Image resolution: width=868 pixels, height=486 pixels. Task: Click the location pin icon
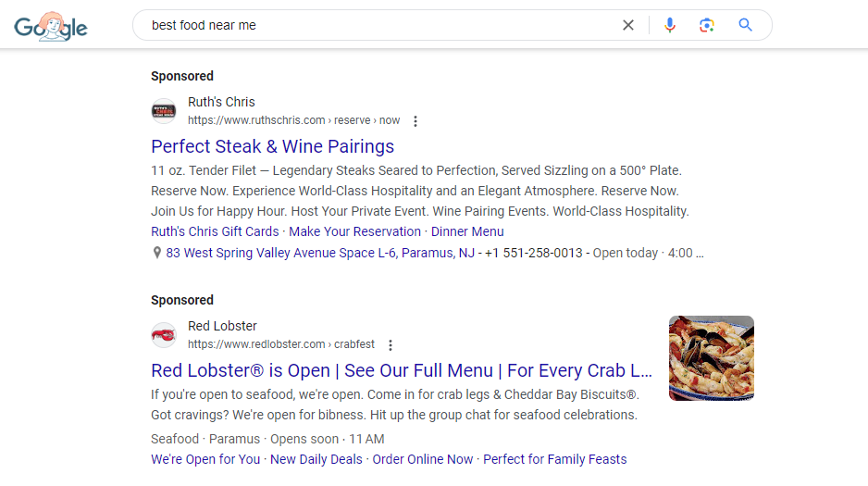point(157,253)
